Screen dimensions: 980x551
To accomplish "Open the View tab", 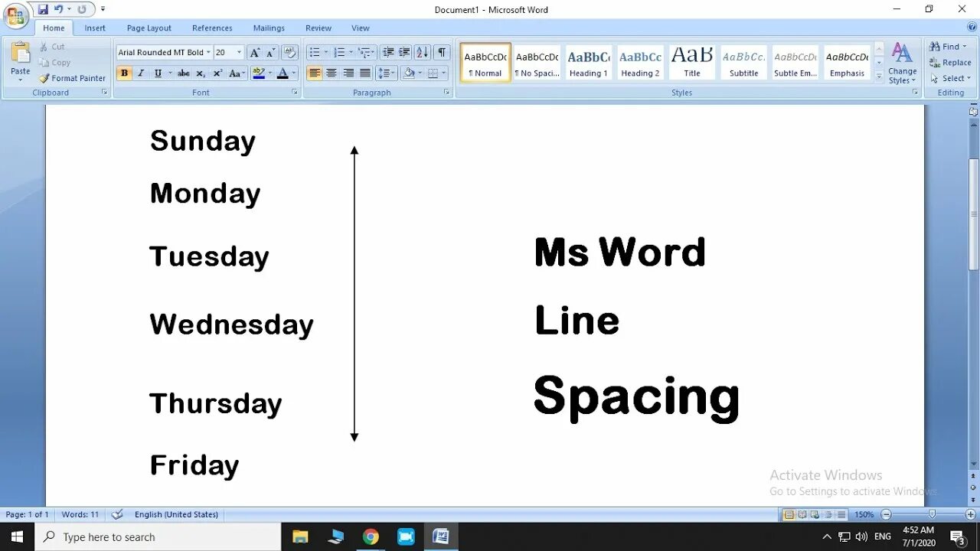I will 361,28.
